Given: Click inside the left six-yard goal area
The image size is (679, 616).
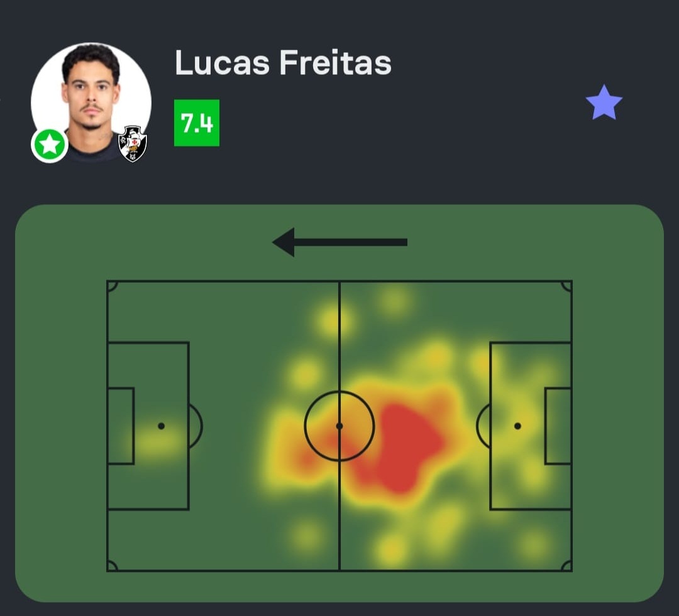Looking at the screenshot, I should click(121, 426).
